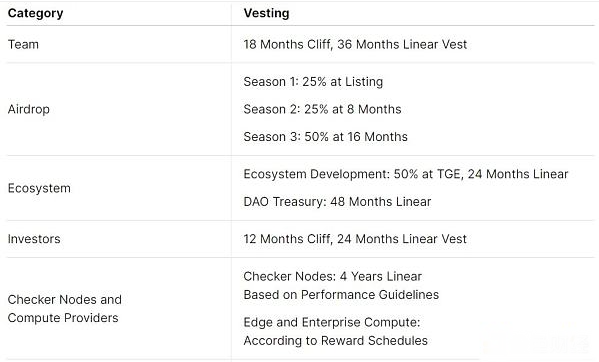599x362 pixels.
Task: Click the Ecosystem Development 50% at TGE line
Action: point(406,174)
